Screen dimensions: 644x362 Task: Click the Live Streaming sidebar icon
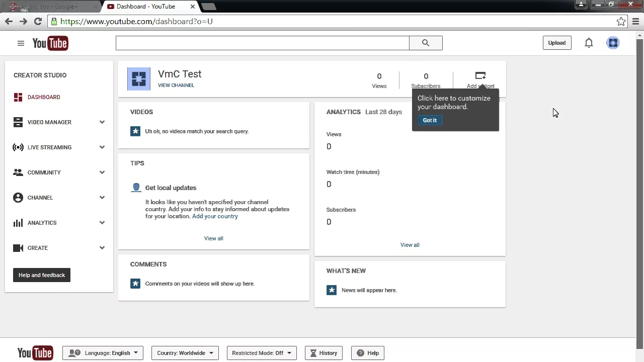[x=18, y=147]
